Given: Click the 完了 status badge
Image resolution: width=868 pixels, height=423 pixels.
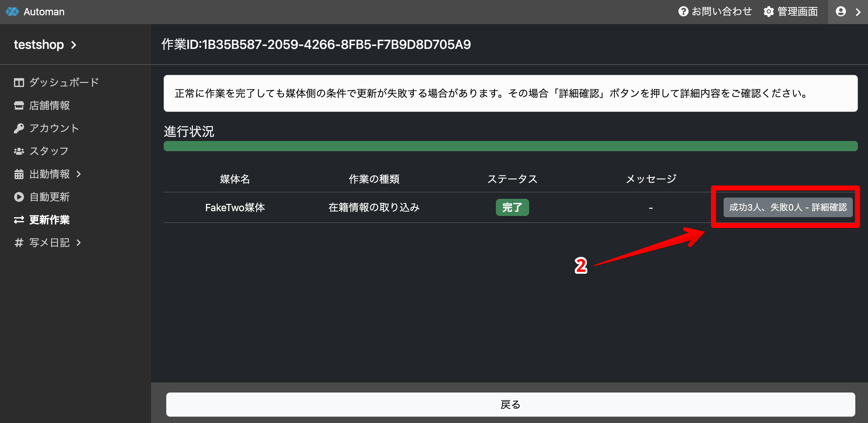Looking at the screenshot, I should (512, 207).
